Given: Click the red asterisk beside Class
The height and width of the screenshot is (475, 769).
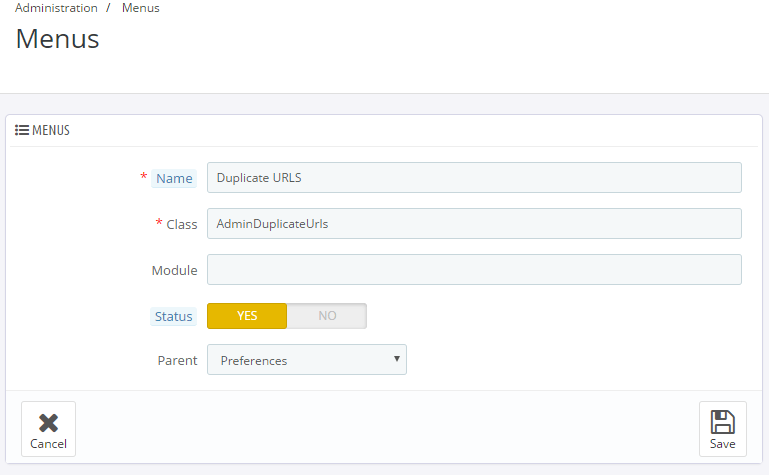Looking at the screenshot, I should [x=159, y=223].
